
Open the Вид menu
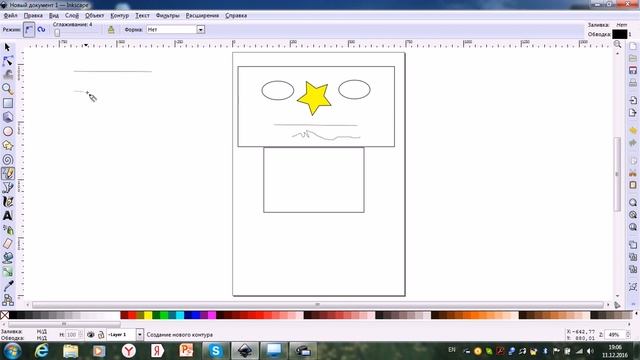coord(54,16)
